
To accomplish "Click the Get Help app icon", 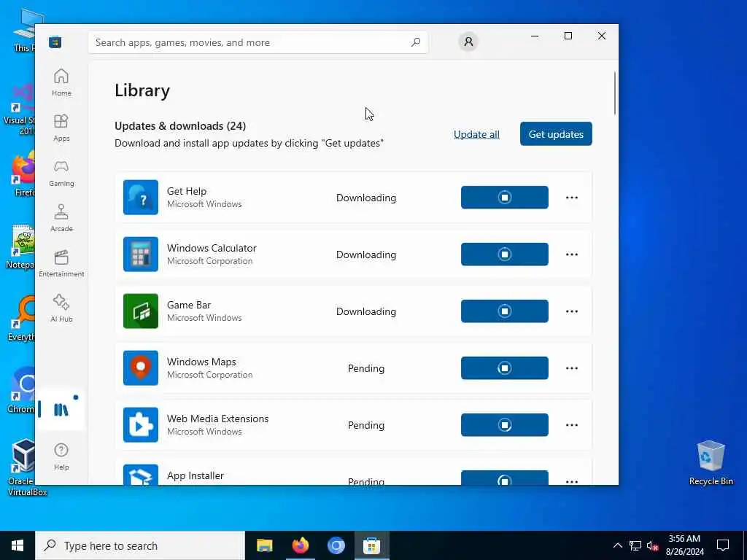I will (x=141, y=197).
